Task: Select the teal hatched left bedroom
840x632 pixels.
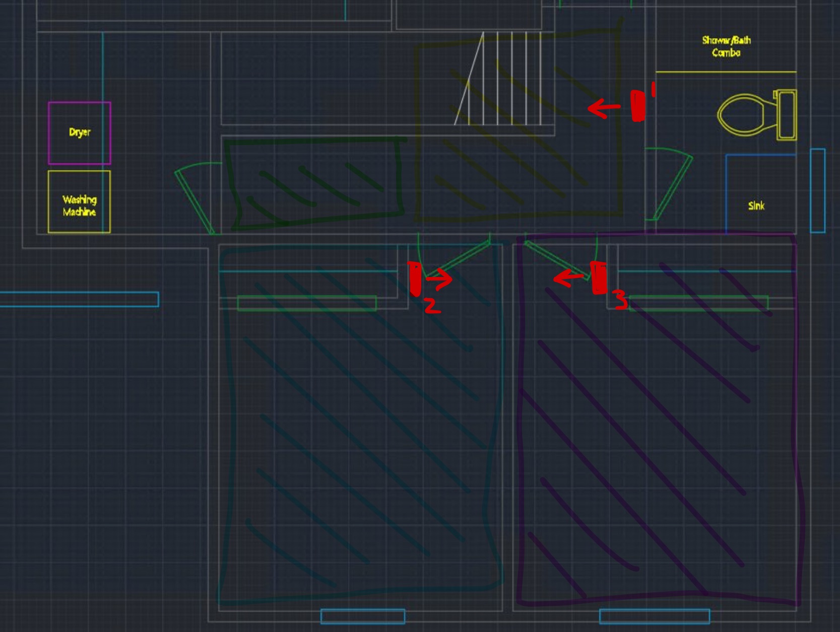Action: [x=360, y=428]
